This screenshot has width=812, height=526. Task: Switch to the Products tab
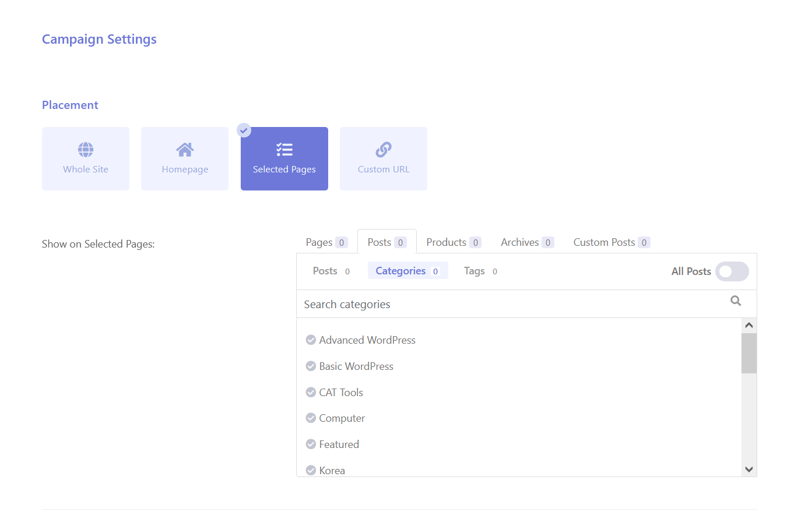tap(454, 242)
